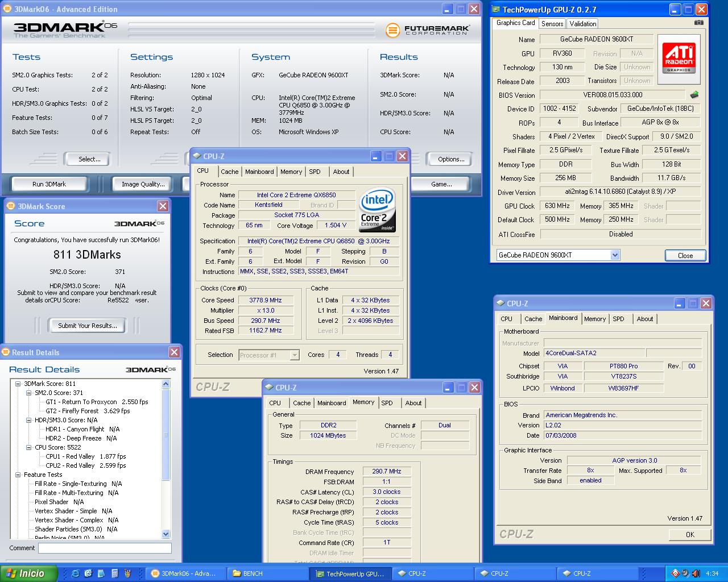This screenshot has height=582, width=728.
Task: Open About tab in CPU-Z memory timings window
Action: pyautogui.click(x=413, y=403)
